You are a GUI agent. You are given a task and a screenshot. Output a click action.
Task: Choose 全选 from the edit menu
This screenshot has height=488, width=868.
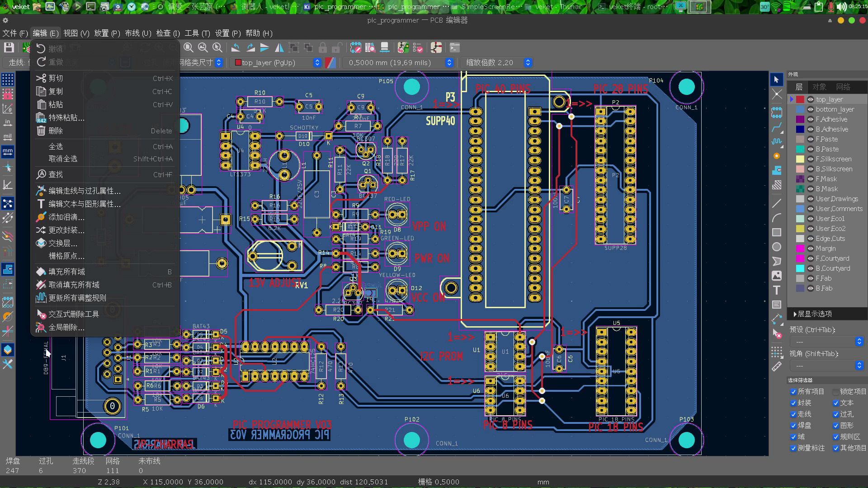[x=105, y=146]
